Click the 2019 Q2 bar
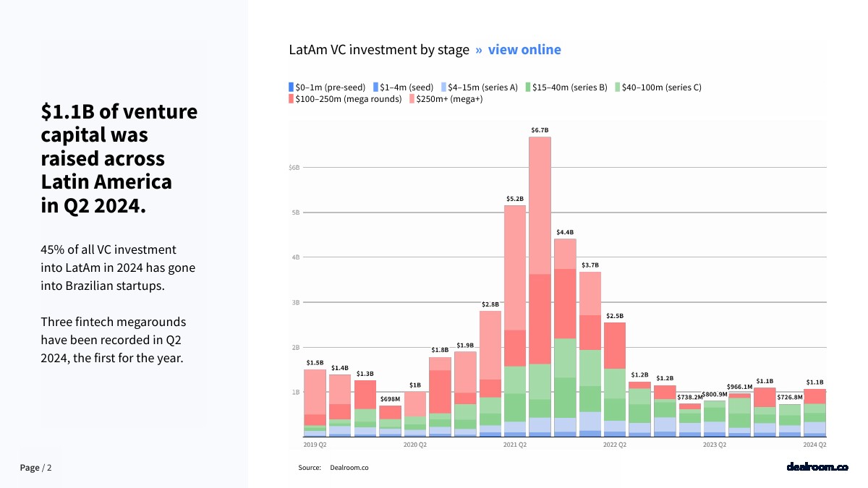Screen dimensions: 868x488 (315, 403)
